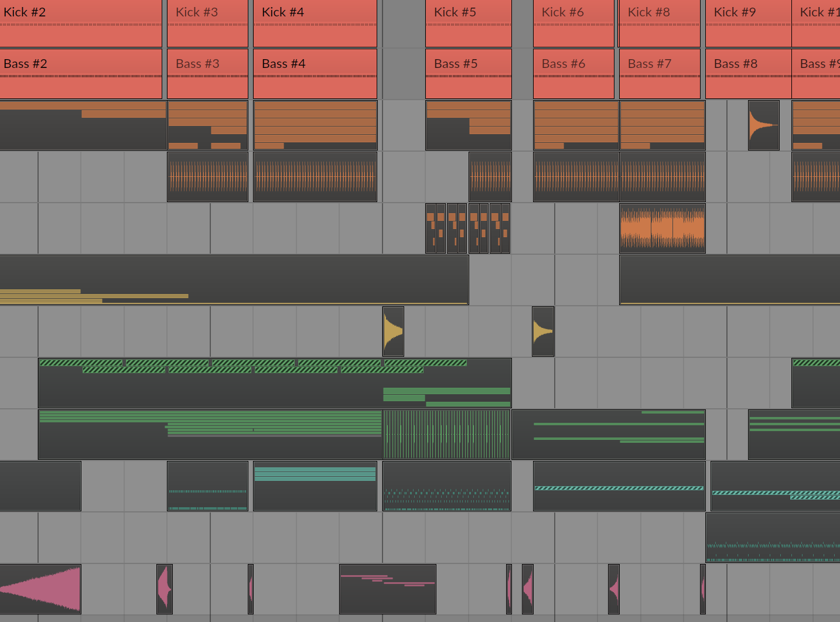840x622 pixels.
Task: Click the Bass #5 clip
Action: [x=469, y=74]
